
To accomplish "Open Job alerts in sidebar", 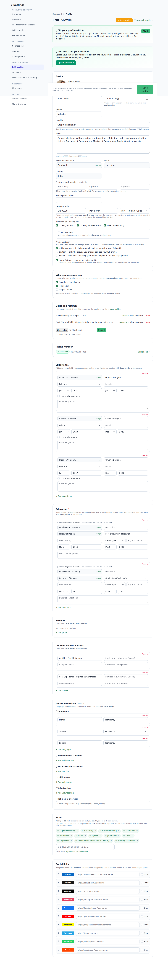I will 16,72.
